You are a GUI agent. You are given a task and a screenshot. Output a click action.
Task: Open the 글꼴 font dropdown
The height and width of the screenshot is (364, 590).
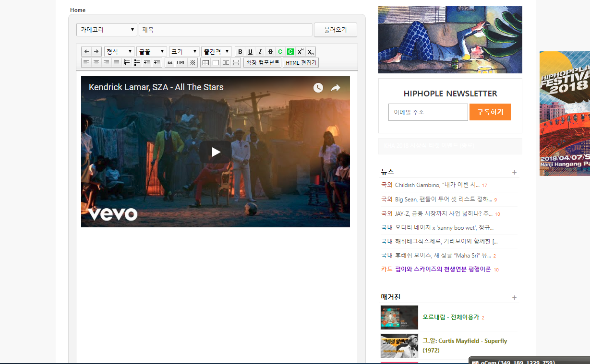(x=151, y=51)
